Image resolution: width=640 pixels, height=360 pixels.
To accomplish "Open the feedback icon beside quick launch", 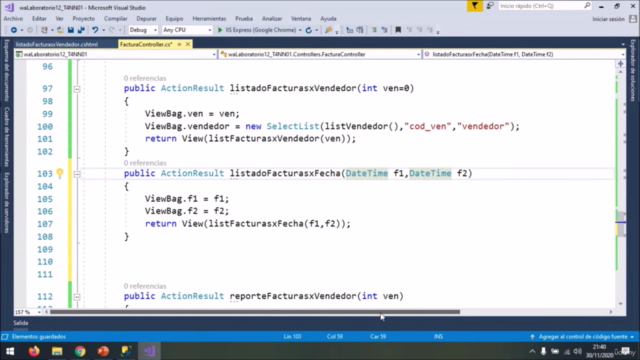I will 490,6.
